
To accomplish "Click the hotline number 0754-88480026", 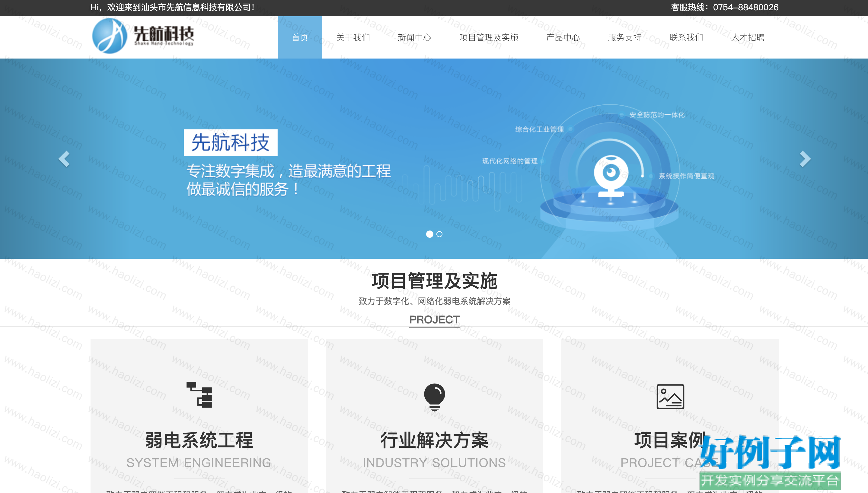I will [x=745, y=7].
